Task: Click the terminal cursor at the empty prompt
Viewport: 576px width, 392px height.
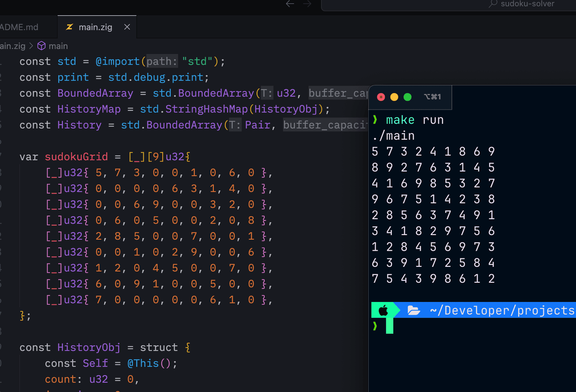Action: [x=389, y=326]
